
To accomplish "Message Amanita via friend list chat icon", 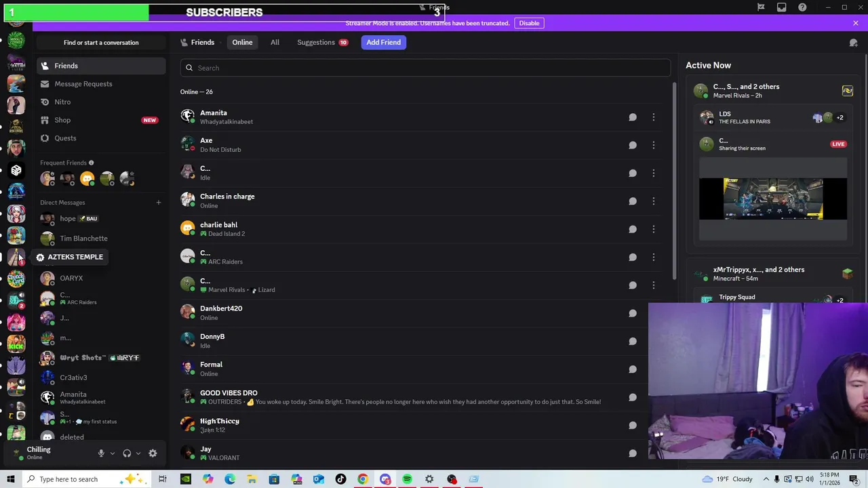I will pyautogui.click(x=633, y=117).
